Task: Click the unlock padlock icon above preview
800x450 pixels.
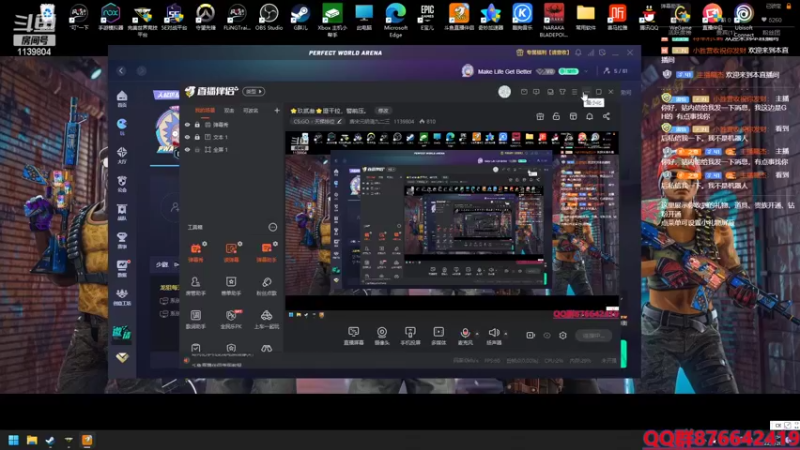Action: click(556, 116)
